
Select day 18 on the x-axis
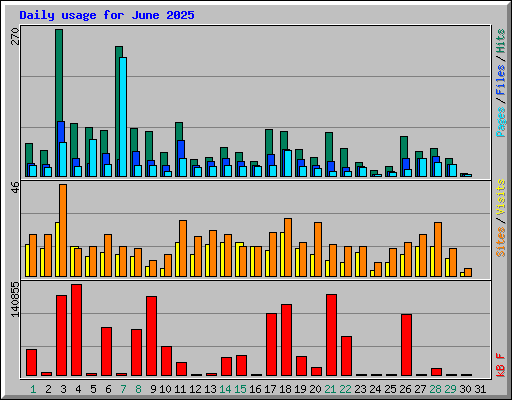(x=285, y=389)
